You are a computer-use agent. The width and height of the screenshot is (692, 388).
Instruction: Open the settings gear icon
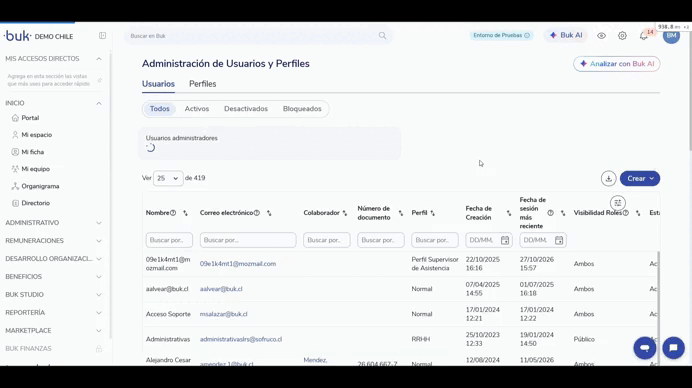[x=622, y=36]
